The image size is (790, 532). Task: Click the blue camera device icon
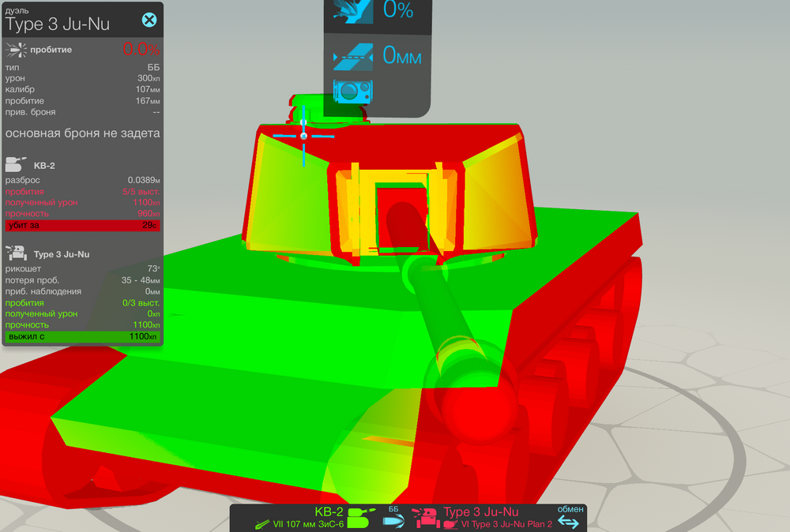pos(352,92)
